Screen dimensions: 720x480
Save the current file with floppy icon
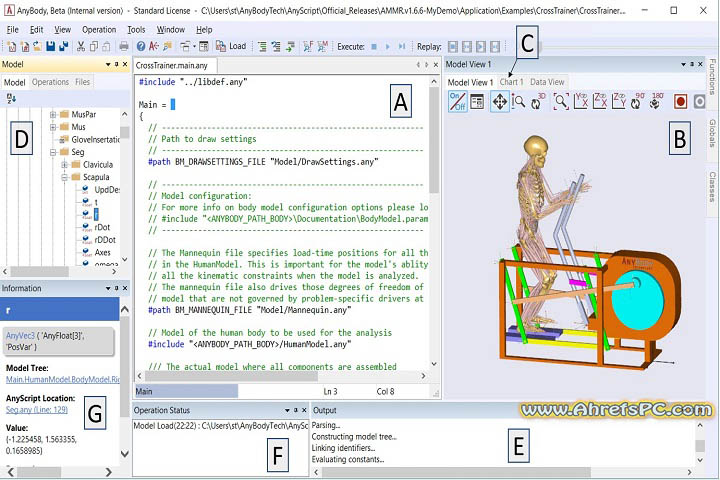(x=51, y=46)
